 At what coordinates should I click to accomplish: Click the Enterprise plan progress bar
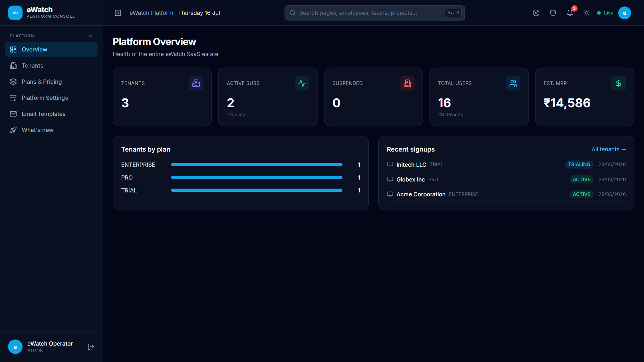point(257,164)
